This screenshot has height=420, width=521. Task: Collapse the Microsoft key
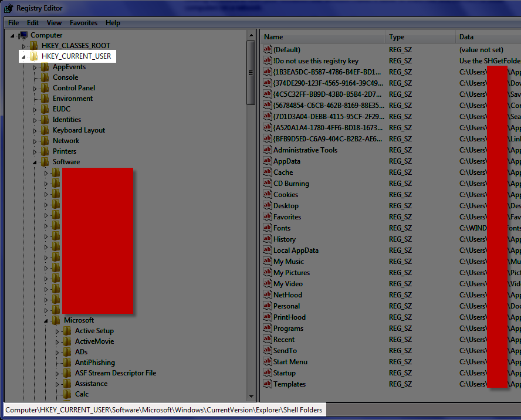46,321
